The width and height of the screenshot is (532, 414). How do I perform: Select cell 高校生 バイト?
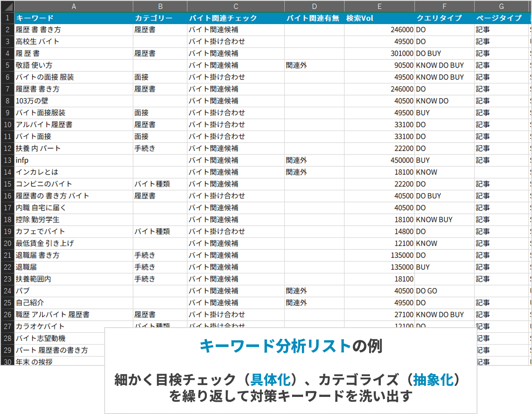[x=74, y=42]
